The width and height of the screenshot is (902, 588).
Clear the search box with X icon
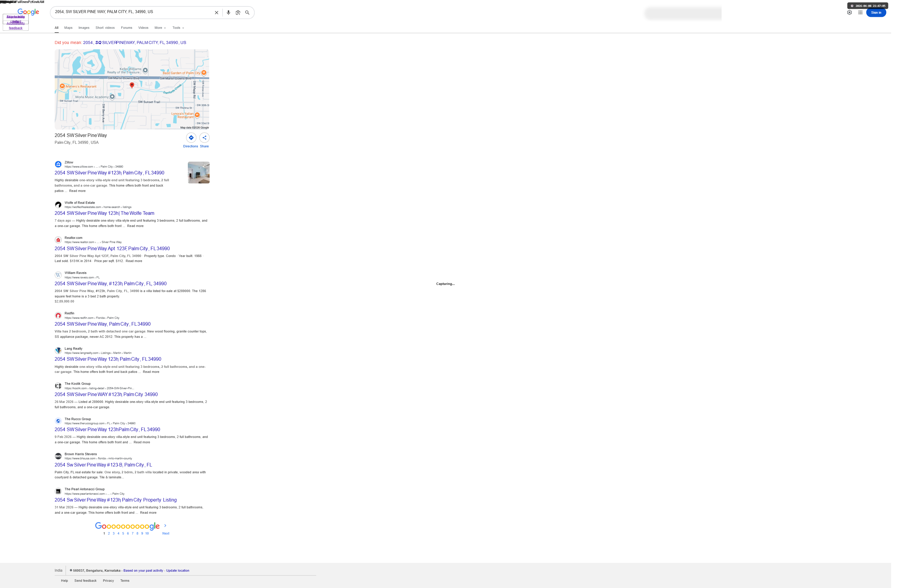coord(216,12)
